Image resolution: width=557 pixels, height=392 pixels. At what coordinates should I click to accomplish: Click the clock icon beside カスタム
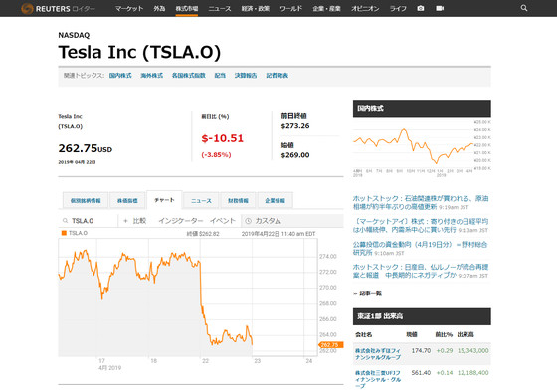[x=249, y=221]
